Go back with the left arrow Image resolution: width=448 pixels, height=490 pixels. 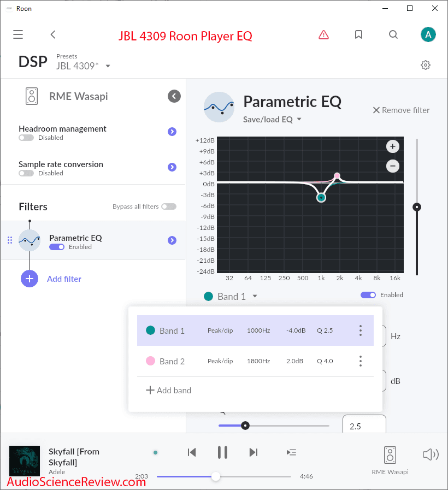click(x=53, y=34)
